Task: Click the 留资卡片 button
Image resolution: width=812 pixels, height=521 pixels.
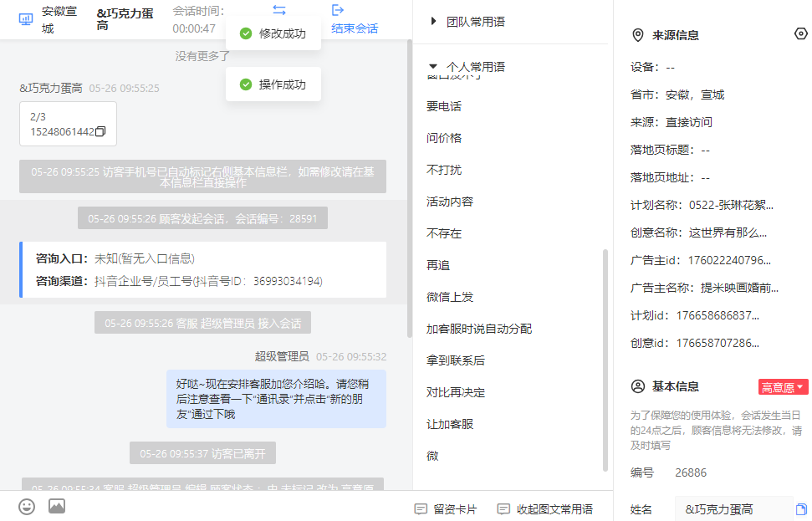Action: click(x=446, y=509)
